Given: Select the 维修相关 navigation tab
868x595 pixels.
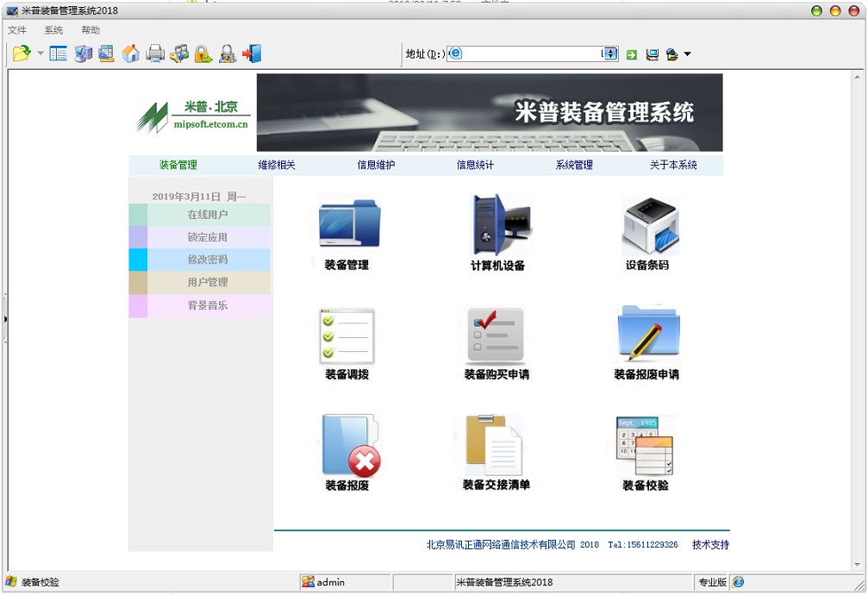Looking at the screenshot, I should [277, 165].
